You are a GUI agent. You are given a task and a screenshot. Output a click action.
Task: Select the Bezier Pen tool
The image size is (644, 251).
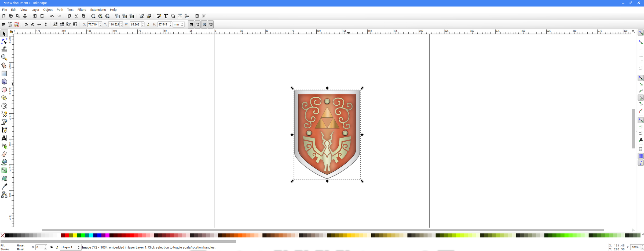click(4, 122)
